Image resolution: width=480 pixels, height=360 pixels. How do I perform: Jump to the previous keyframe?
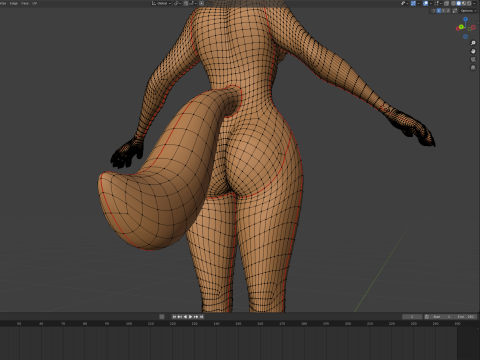180,317
